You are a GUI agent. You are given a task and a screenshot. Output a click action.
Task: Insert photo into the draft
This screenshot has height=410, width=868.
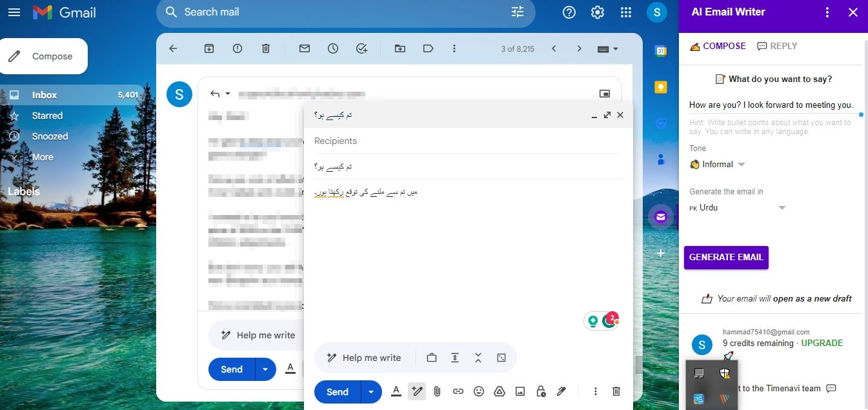point(520,391)
